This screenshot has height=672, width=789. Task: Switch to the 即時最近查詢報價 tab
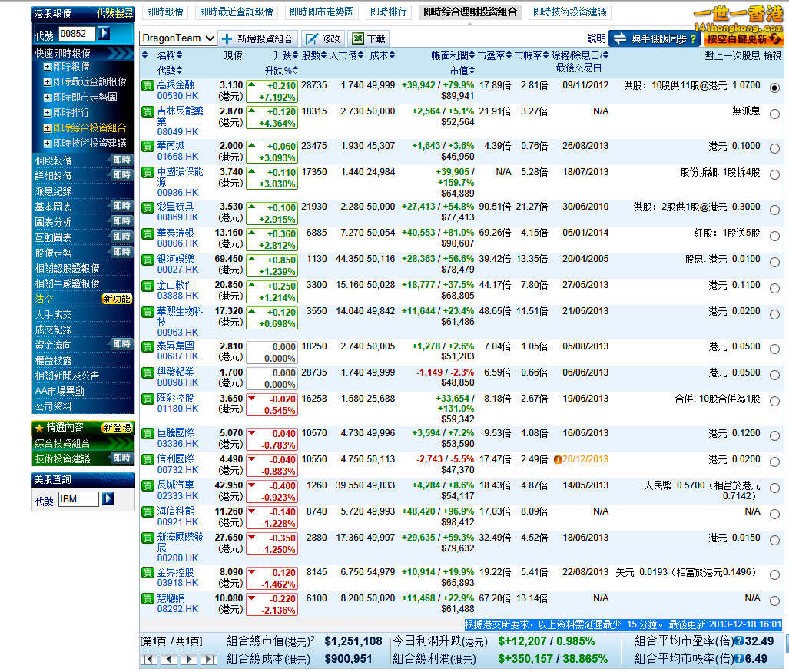tap(237, 12)
